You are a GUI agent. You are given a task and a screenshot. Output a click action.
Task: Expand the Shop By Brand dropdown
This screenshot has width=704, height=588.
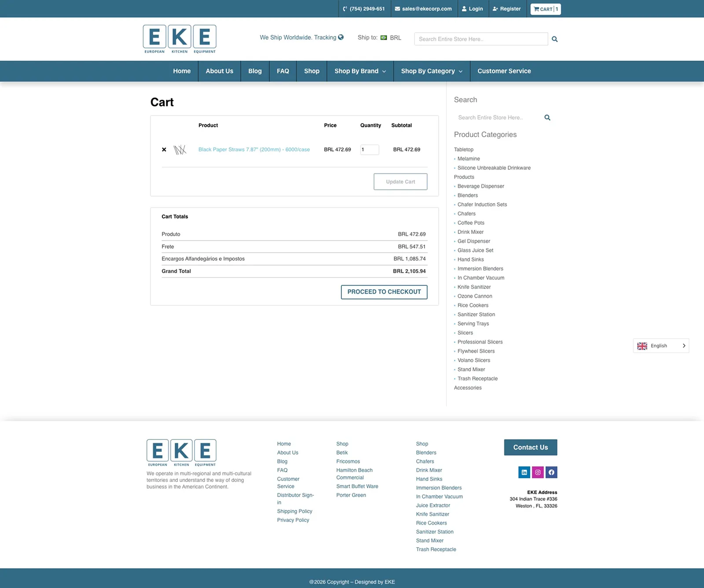(360, 71)
